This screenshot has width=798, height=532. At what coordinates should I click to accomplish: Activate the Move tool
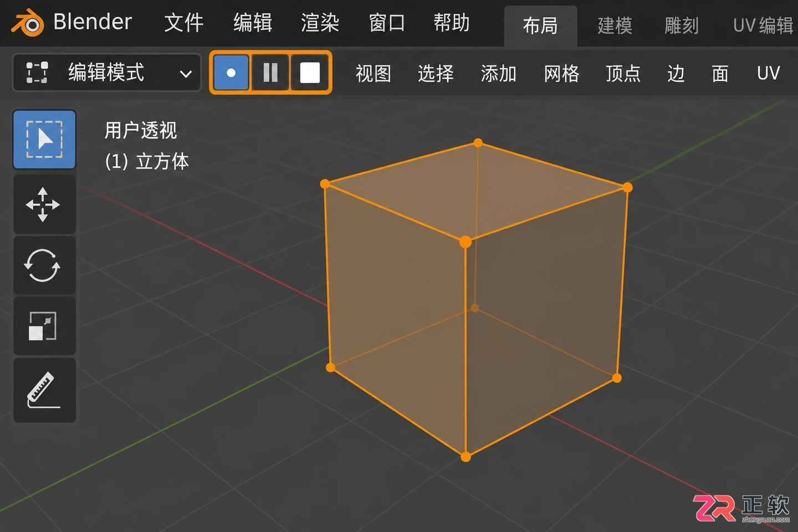coord(44,204)
